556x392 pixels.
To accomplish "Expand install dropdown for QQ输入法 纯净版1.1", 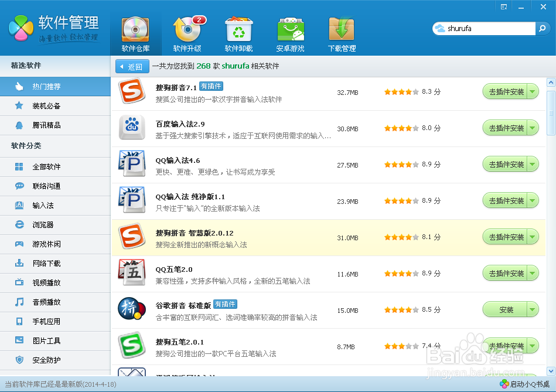I will [x=533, y=201].
